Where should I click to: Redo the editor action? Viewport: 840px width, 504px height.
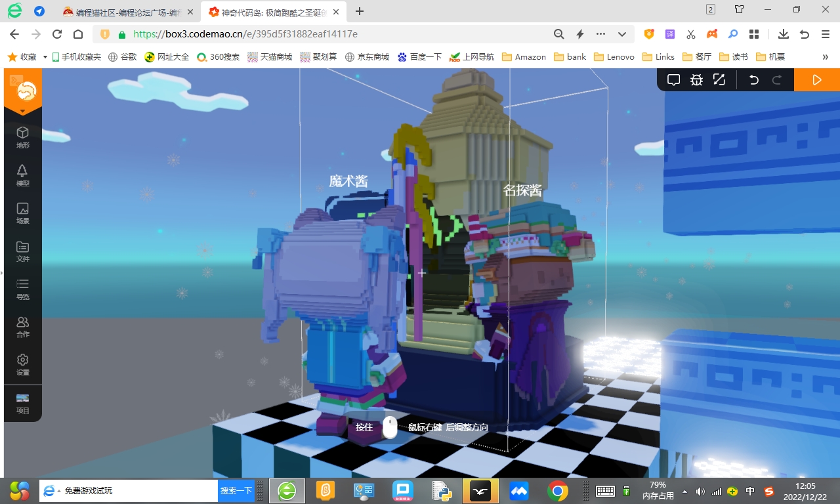click(777, 80)
